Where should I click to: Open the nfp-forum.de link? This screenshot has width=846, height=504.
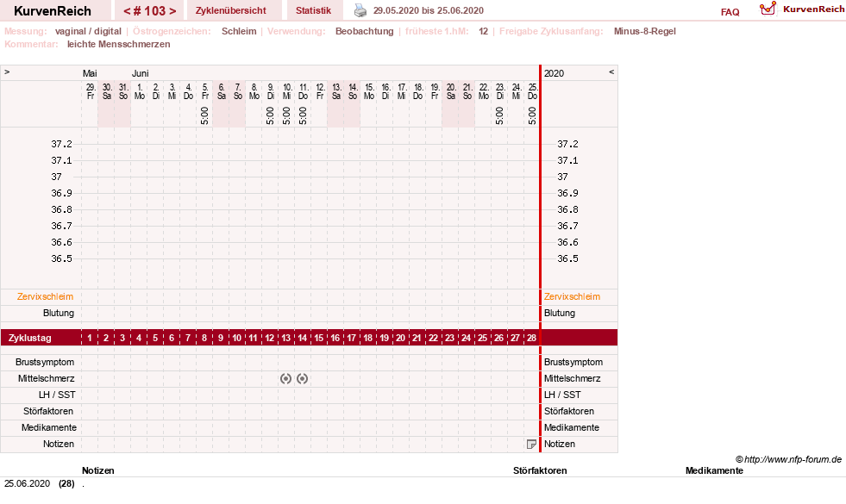point(793,459)
